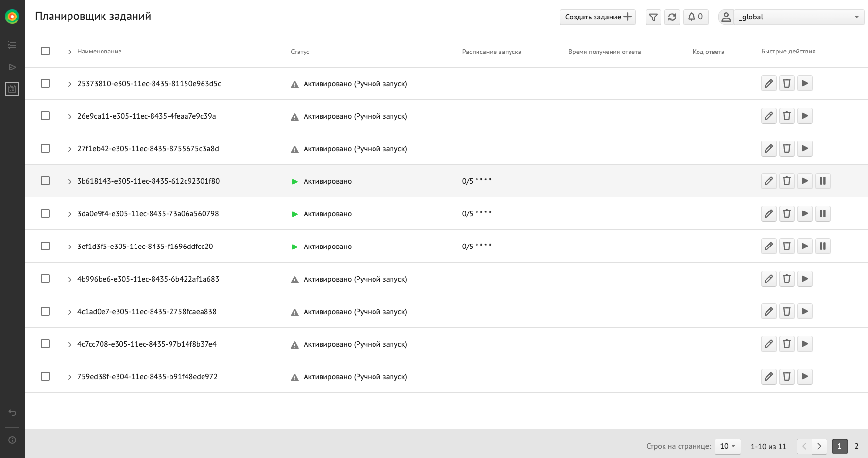Click the refresh list icon

point(672,17)
